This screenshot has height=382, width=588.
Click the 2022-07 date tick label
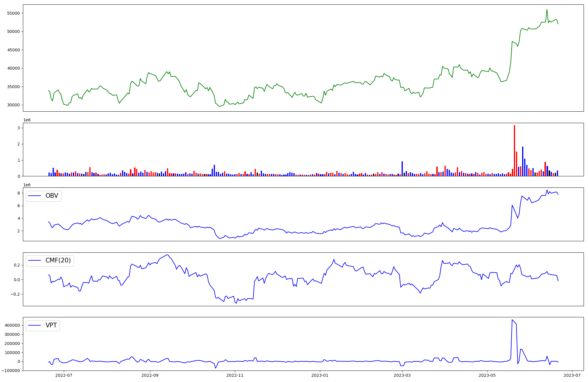[64, 375]
